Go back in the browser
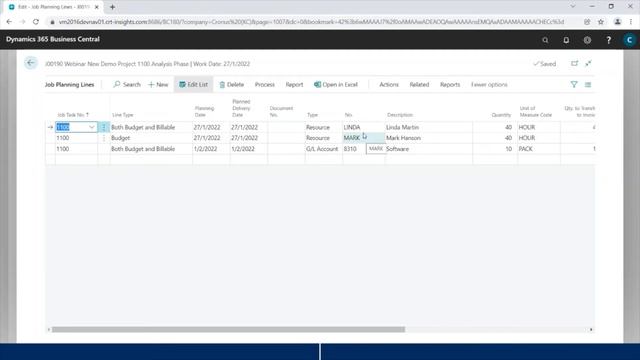 tap(9, 22)
